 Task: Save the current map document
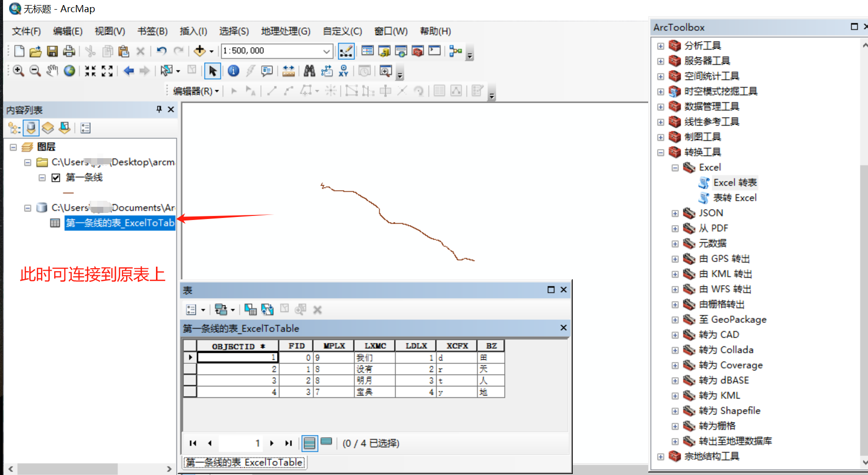coord(52,51)
